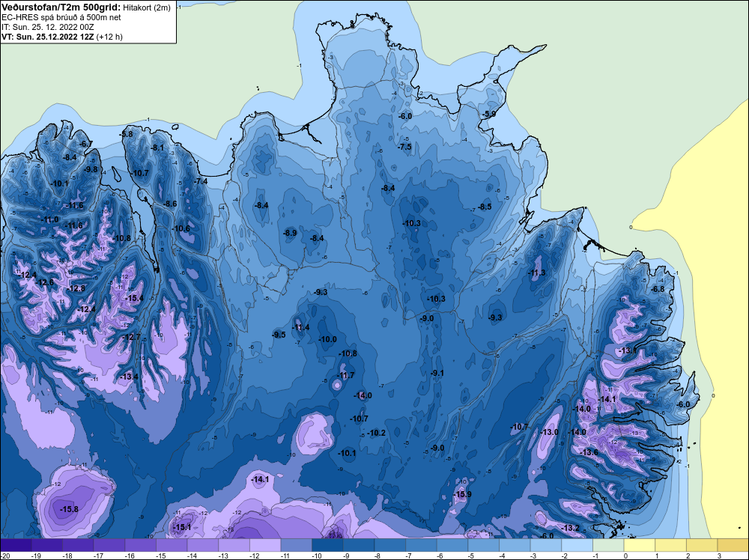The height and width of the screenshot is (560, 749).
Task: Click the -15.9 temperature value
Action: point(462,494)
